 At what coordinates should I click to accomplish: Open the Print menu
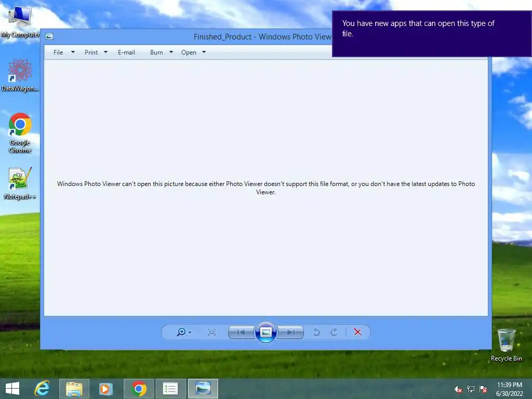[x=91, y=52]
